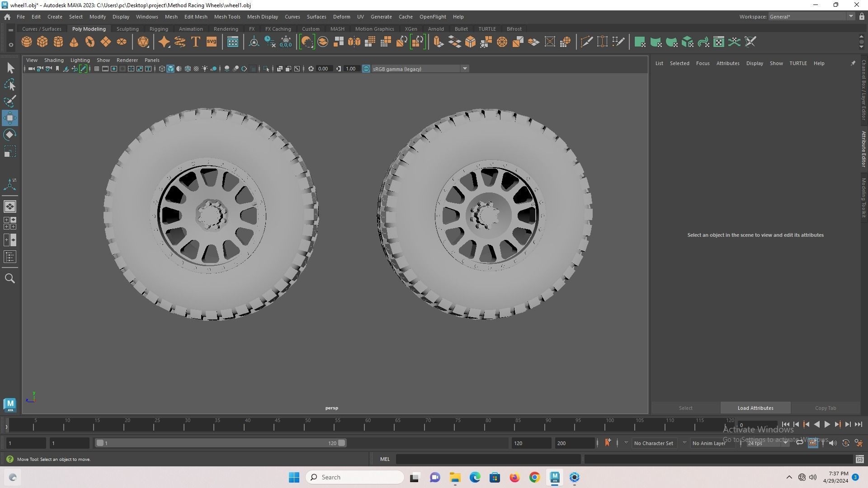Create a polygon torus from the shelf
This screenshot has width=868, height=488.
click(90, 42)
